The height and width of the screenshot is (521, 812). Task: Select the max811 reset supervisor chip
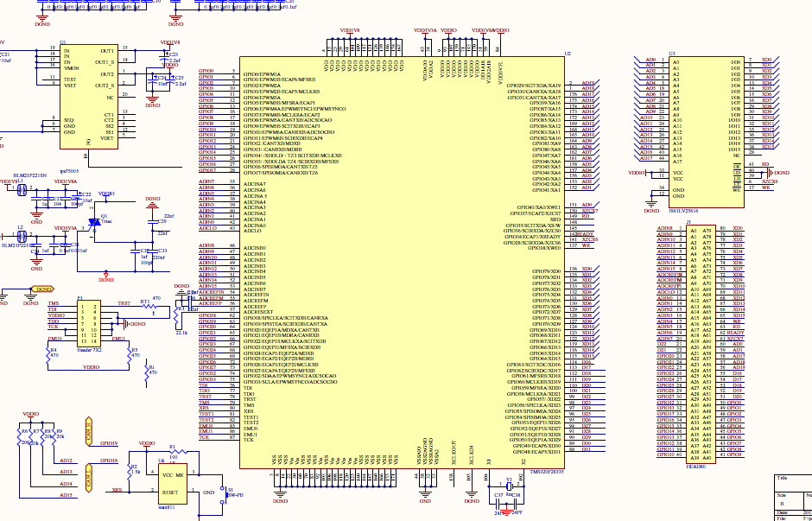click(170, 485)
